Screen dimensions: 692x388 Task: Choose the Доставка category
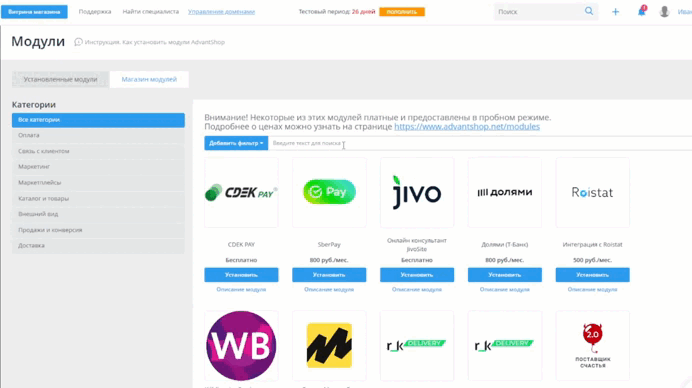tap(98, 245)
